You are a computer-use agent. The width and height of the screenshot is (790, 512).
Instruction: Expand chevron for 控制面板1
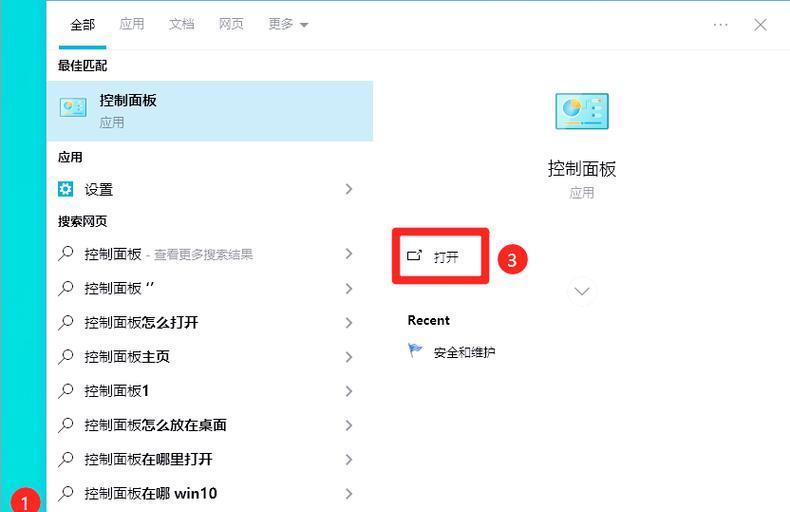coord(349,391)
